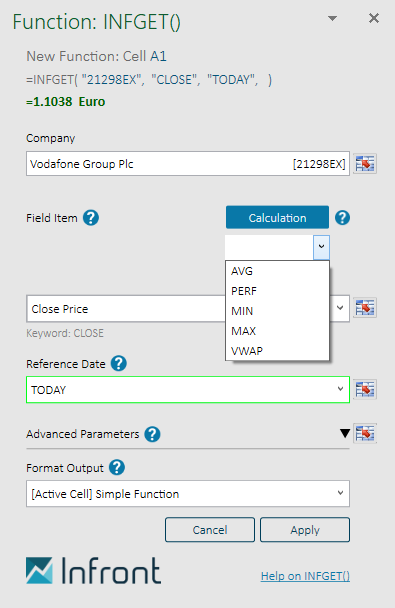Open help icon next to Calculation button

(x=342, y=218)
